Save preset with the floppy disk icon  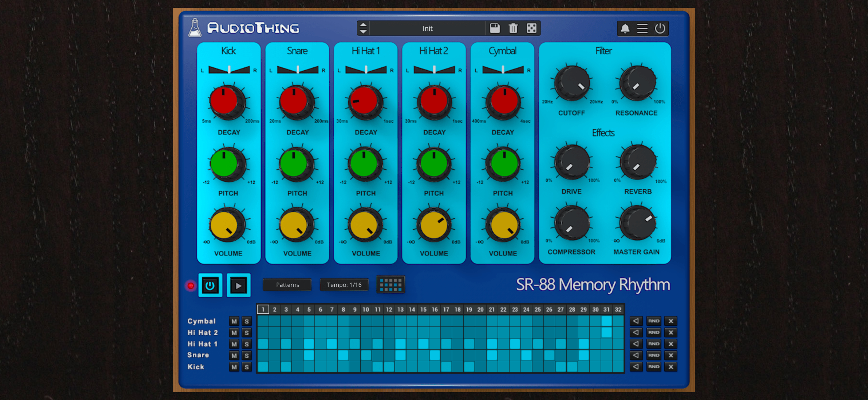click(495, 28)
